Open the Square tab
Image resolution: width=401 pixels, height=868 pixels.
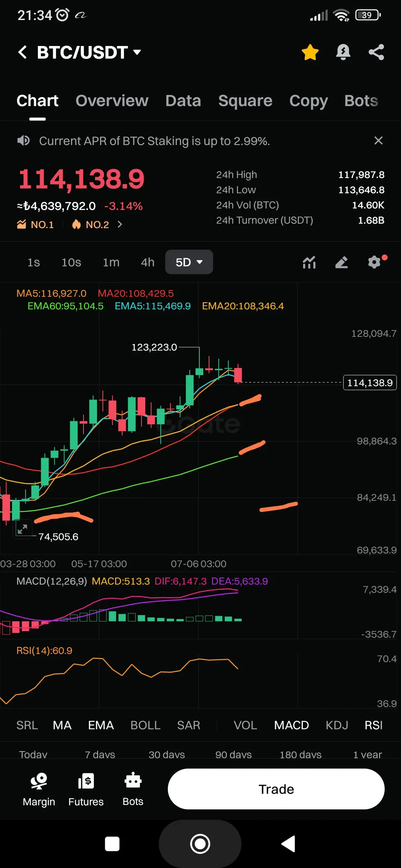point(245,101)
